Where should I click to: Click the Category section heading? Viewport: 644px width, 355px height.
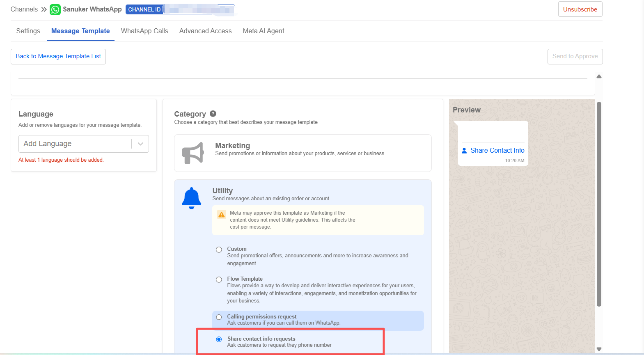(190, 114)
